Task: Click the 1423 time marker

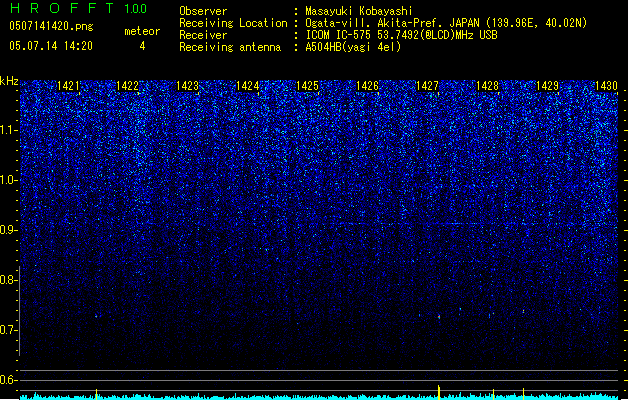Action: pyautogui.click(x=187, y=86)
